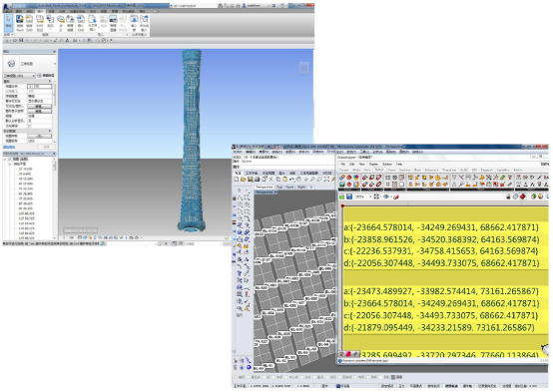Click the Rhino new document toolbar icon
Screen dimensions: 553x392
tap(237, 180)
